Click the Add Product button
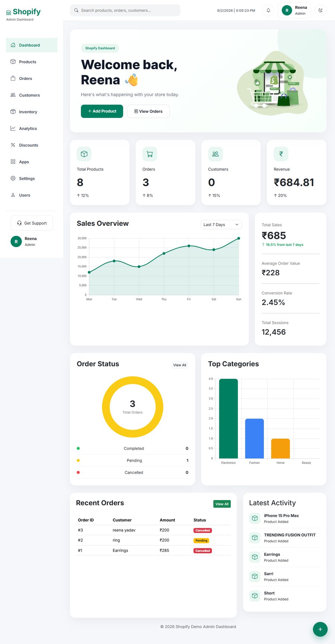Viewport: 335px width, 644px height. [x=102, y=111]
